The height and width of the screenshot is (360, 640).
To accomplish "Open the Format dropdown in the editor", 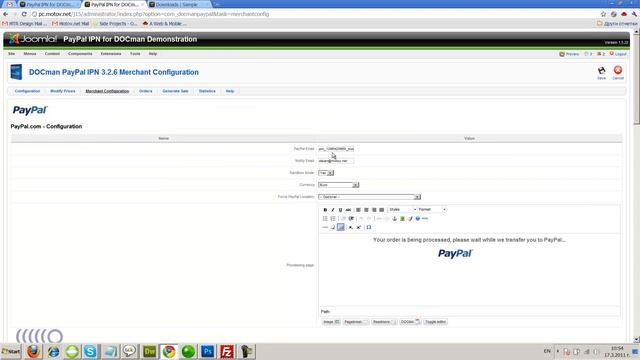I will (431, 210).
